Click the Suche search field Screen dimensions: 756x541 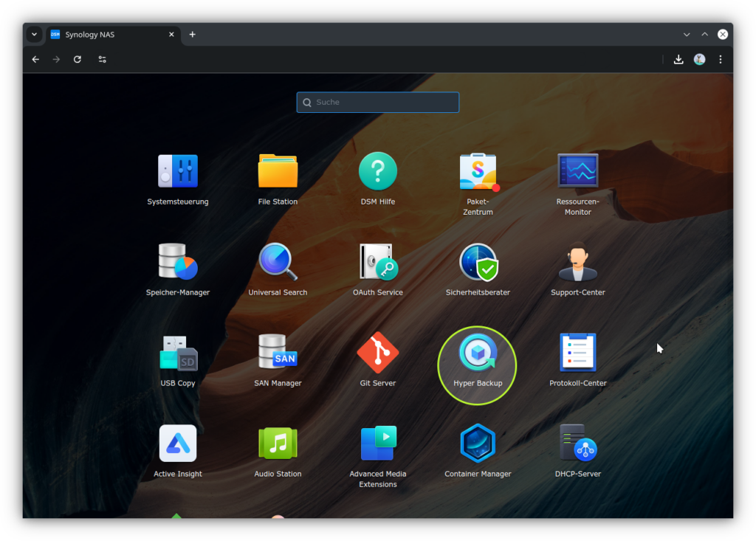tap(377, 102)
